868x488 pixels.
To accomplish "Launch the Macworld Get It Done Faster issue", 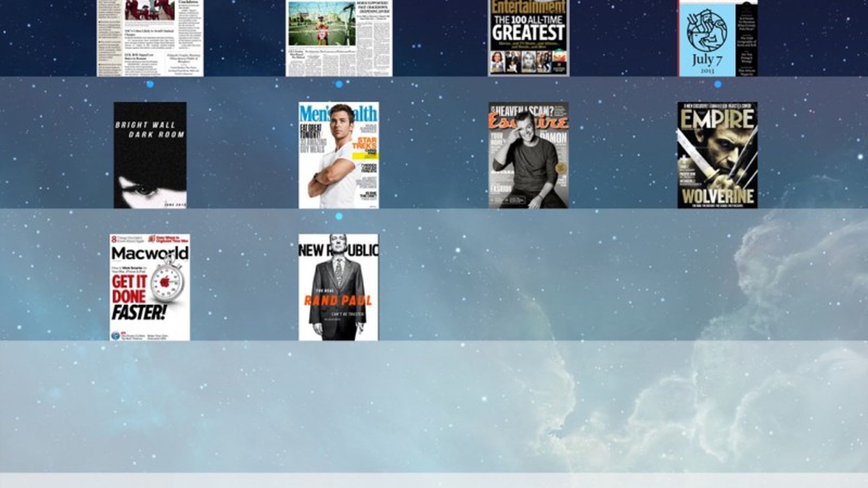I will click(150, 287).
